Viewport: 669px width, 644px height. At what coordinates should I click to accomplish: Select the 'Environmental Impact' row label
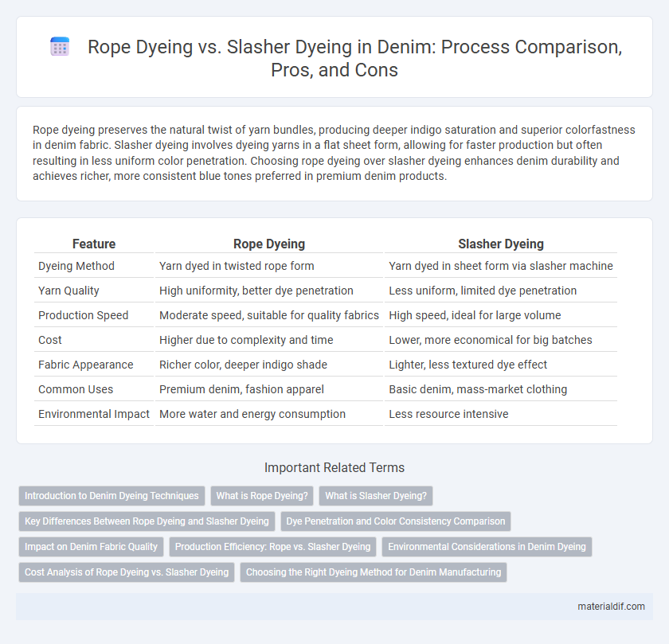click(94, 415)
